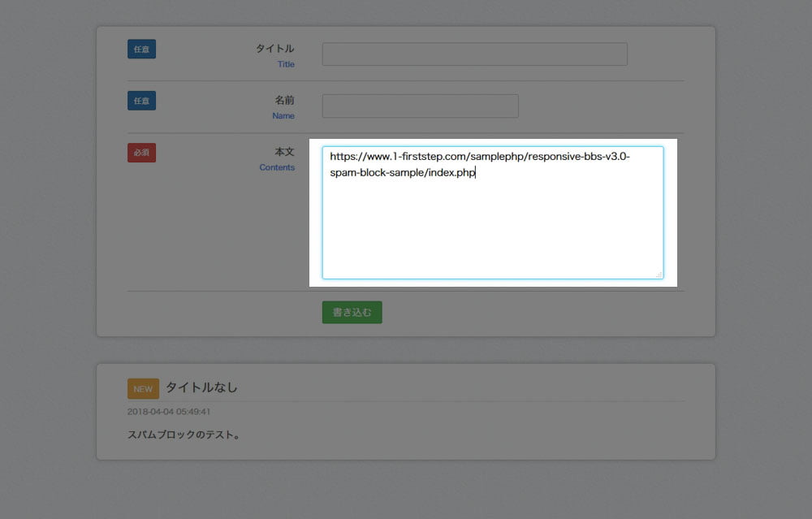This screenshot has width=812, height=519.
Task: Click the 任意 badge beside 名前
Action: tap(141, 101)
